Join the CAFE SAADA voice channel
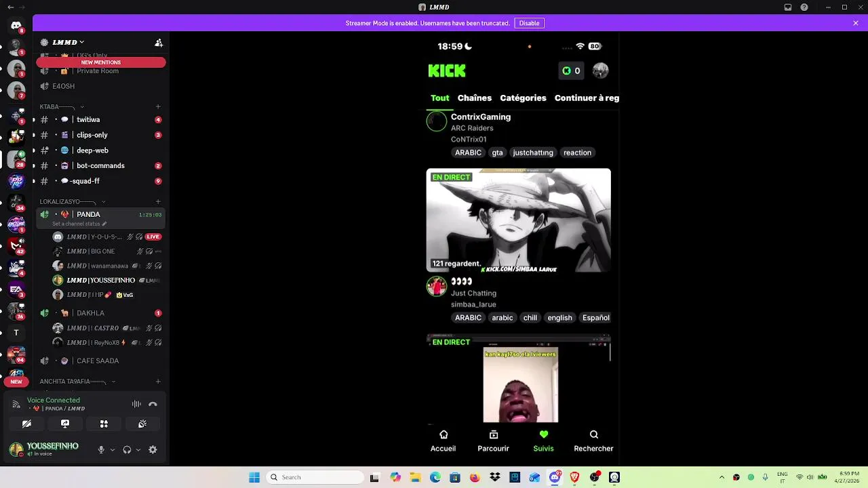868x488 pixels. pos(100,361)
